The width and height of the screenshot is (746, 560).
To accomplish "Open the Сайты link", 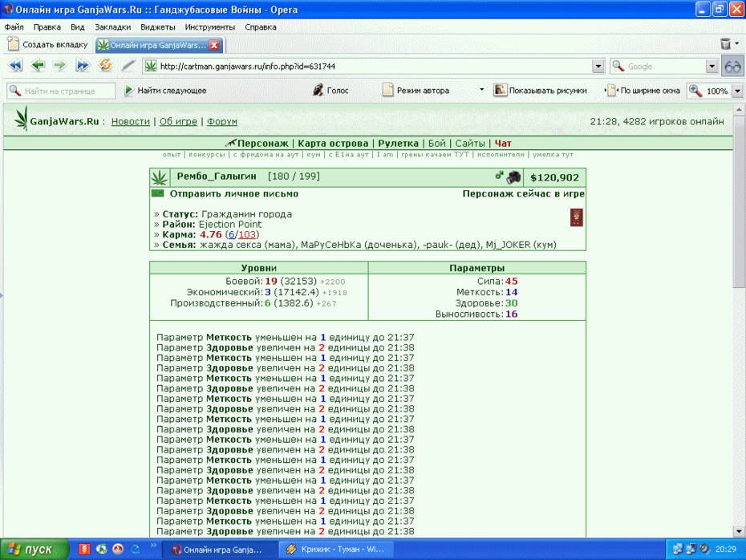I will pos(469,144).
